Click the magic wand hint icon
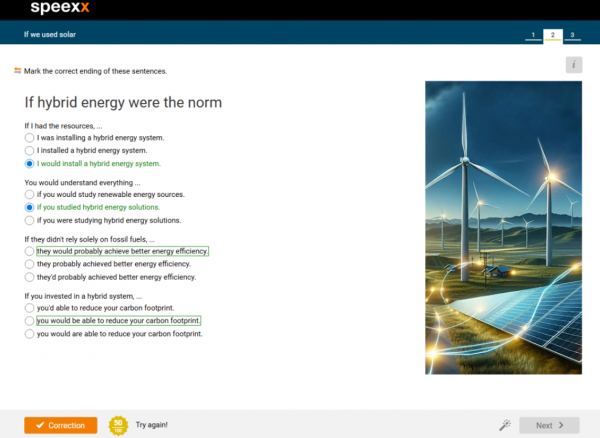 tap(505, 425)
